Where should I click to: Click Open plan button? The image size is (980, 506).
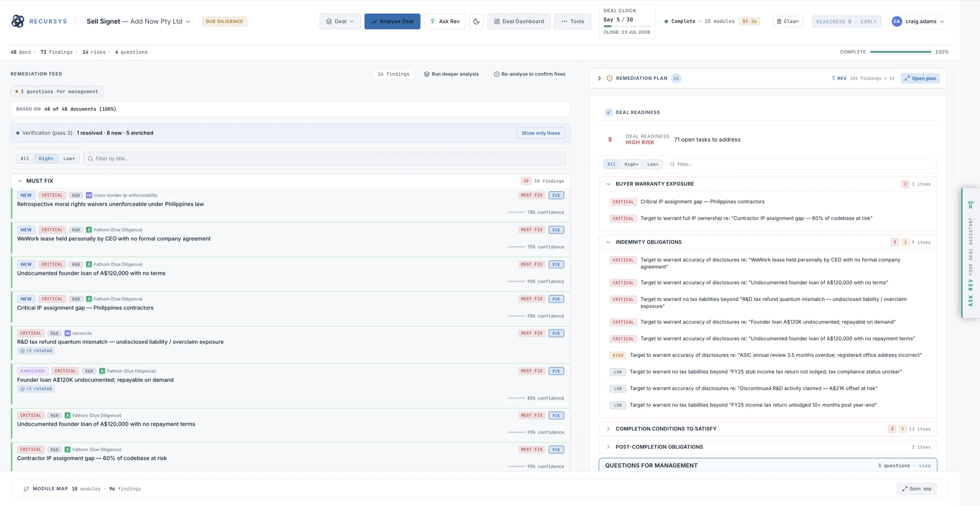[920, 78]
